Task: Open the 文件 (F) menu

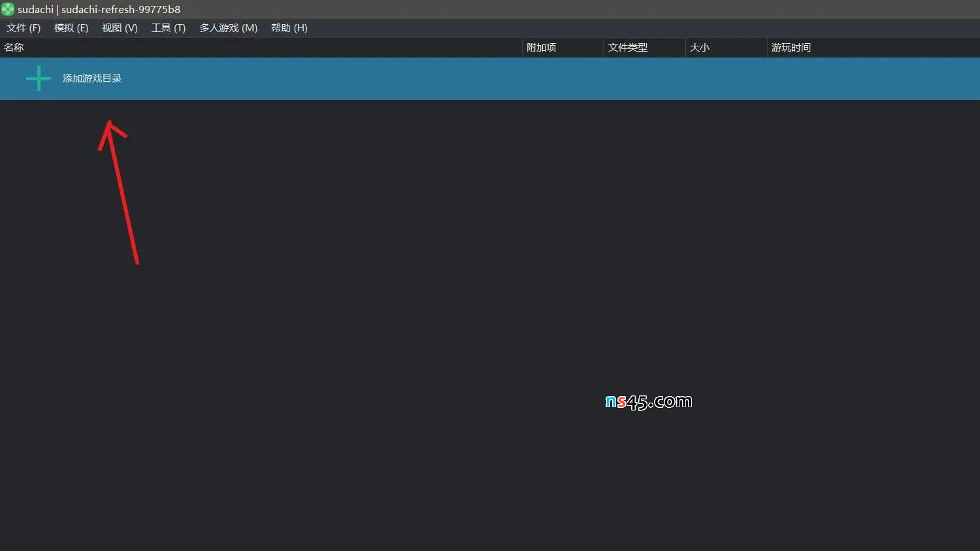Action: point(24,28)
